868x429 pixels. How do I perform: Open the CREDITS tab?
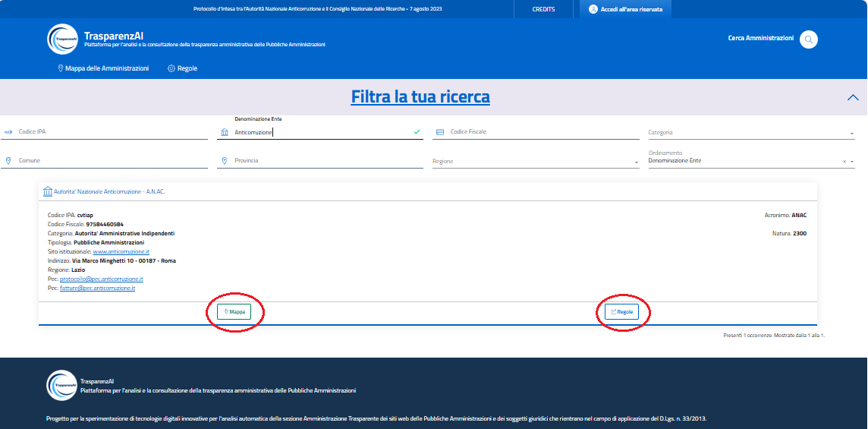click(543, 9)
